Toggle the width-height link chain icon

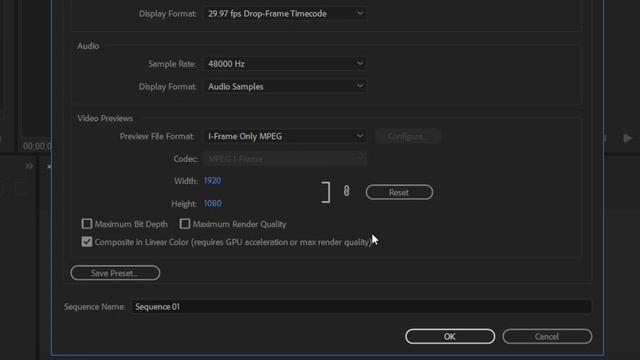(347, 191)
